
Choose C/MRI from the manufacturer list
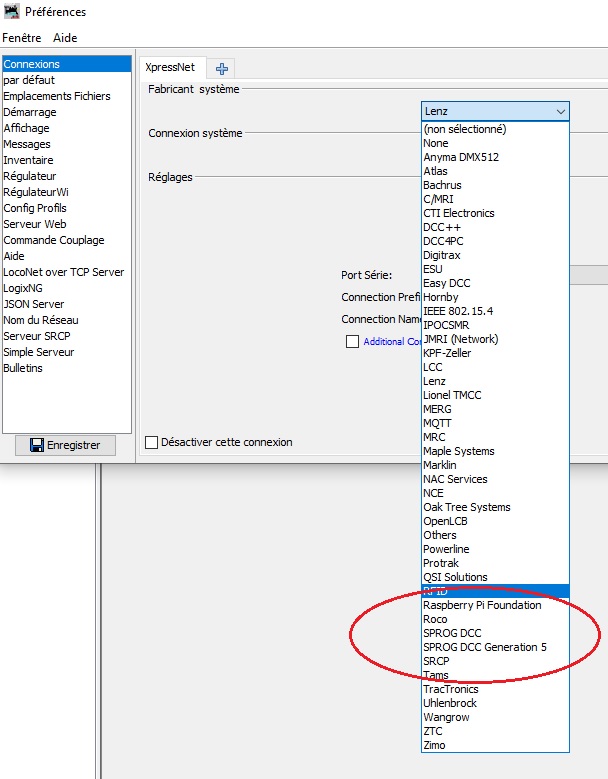click(495, 199)
